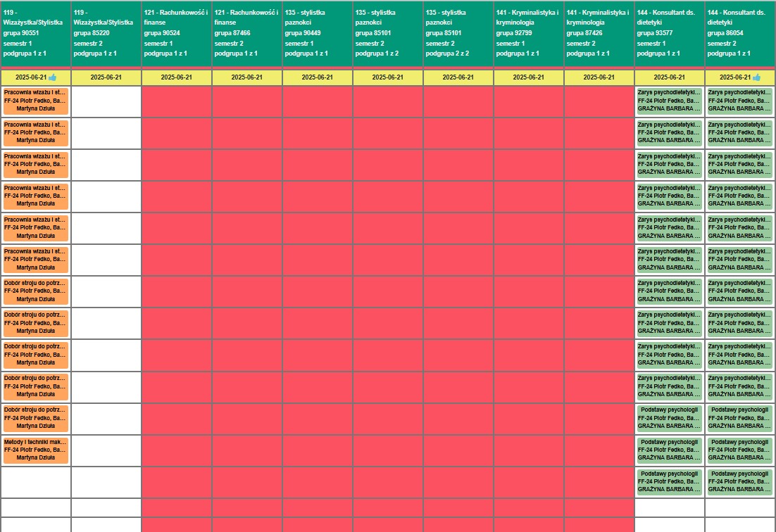Select the 2025-06-21 date cell under group 93577

tap(669, 77)
